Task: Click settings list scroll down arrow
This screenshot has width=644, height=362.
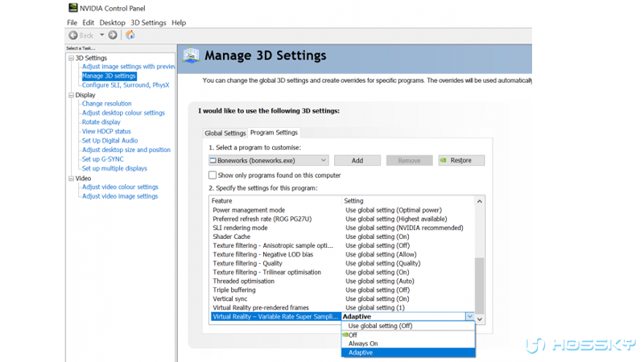Action: [479, 319]
